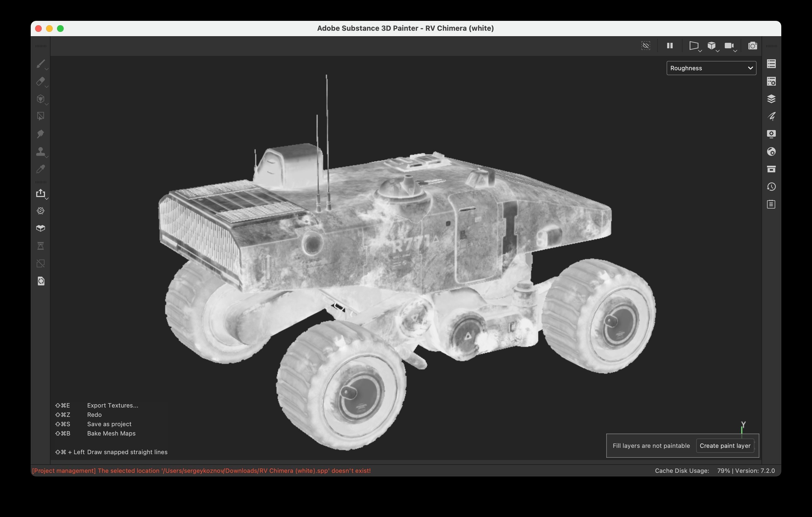Select the Polygon Fill tool
The width and height of the screenshot is (812, 517).
point(41,116)
